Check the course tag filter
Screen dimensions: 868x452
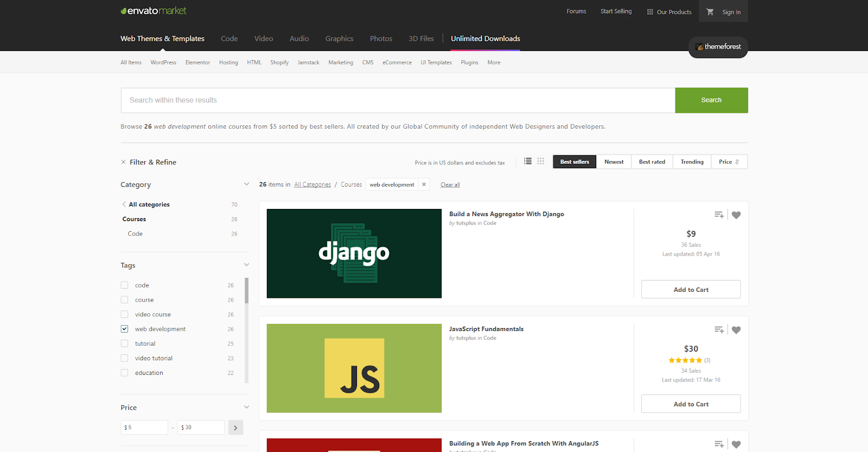125,300
